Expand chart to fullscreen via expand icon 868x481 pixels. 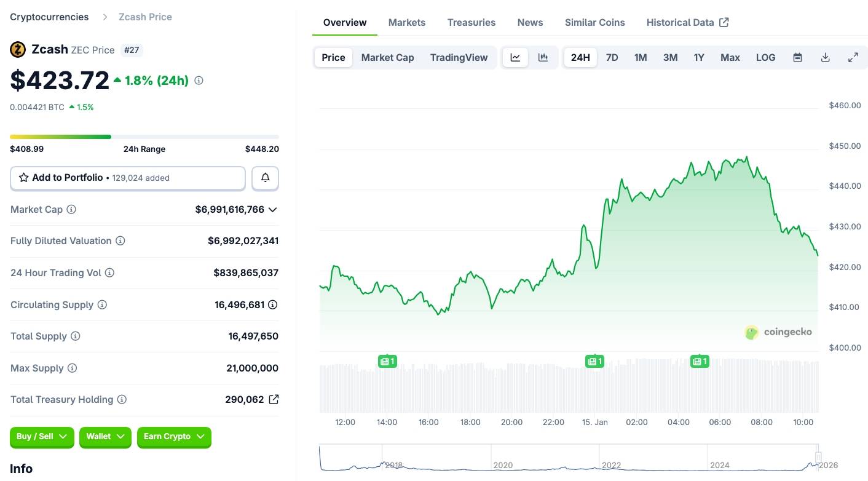[x=853, y=57]
